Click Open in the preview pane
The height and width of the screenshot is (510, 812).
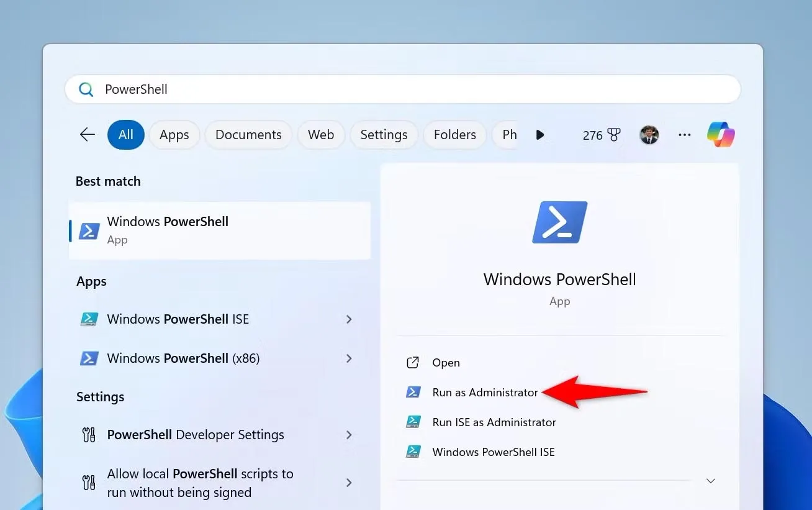click(446, 363)
